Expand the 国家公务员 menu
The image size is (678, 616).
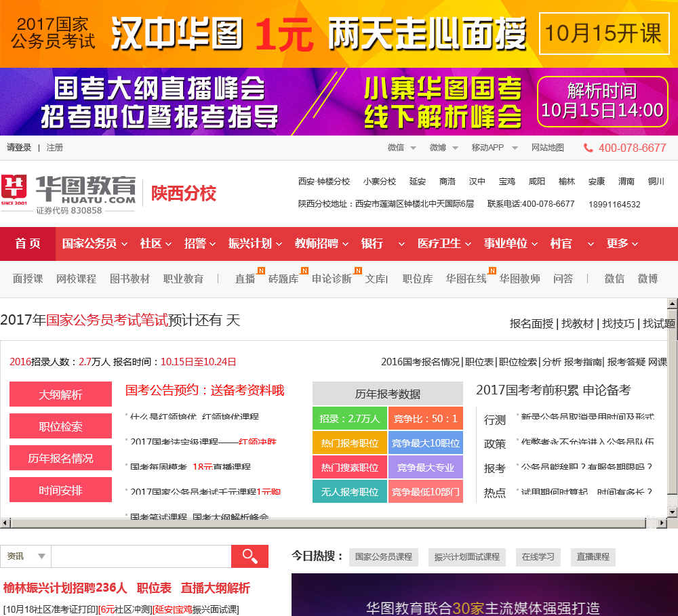(95, 244)
